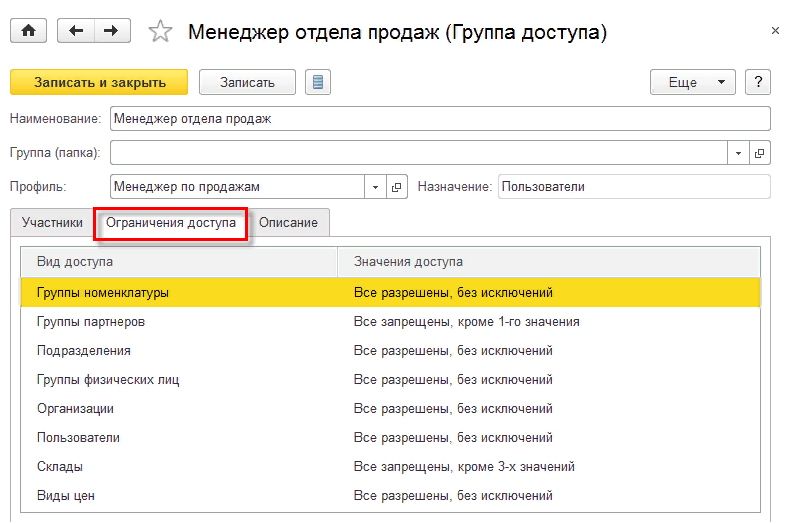Select the Группы партнеров row
The width and height of the screenshot is (793, 524).
(x=91, y=322)
